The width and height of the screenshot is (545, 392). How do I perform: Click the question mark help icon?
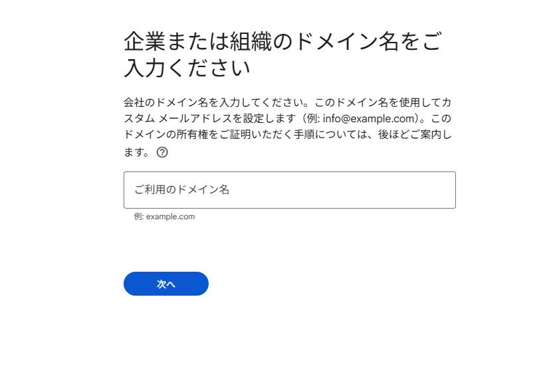162,152
